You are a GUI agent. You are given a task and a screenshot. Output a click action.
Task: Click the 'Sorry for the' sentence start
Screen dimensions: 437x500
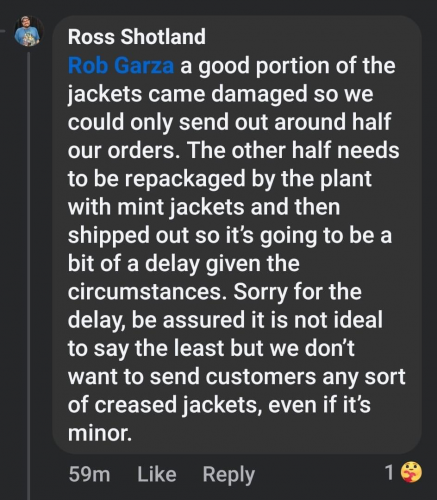click(x=297, y=292)
